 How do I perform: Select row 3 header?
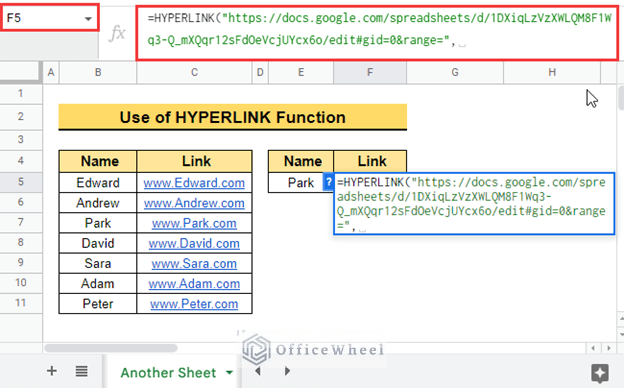click(21, 140)
